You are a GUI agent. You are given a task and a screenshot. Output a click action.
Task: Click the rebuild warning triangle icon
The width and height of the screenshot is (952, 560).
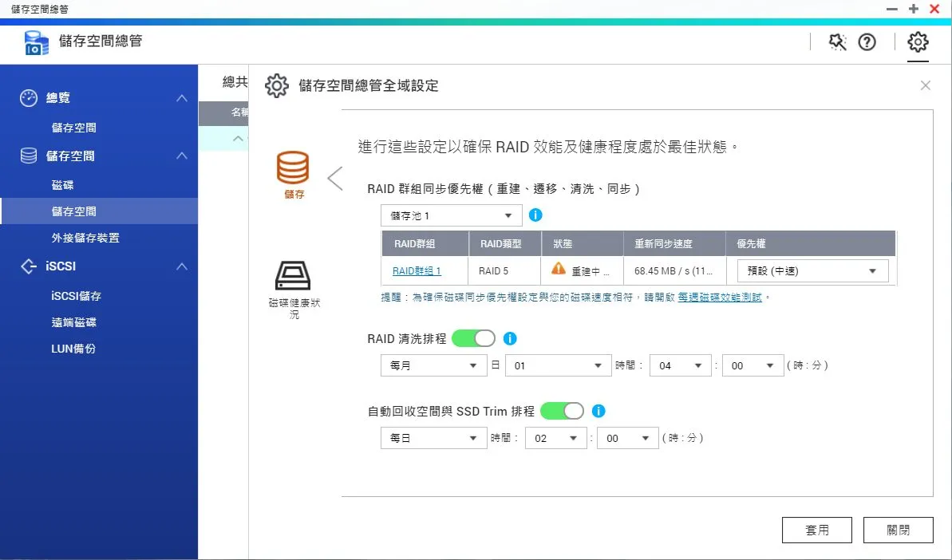(x=559, y=268)
